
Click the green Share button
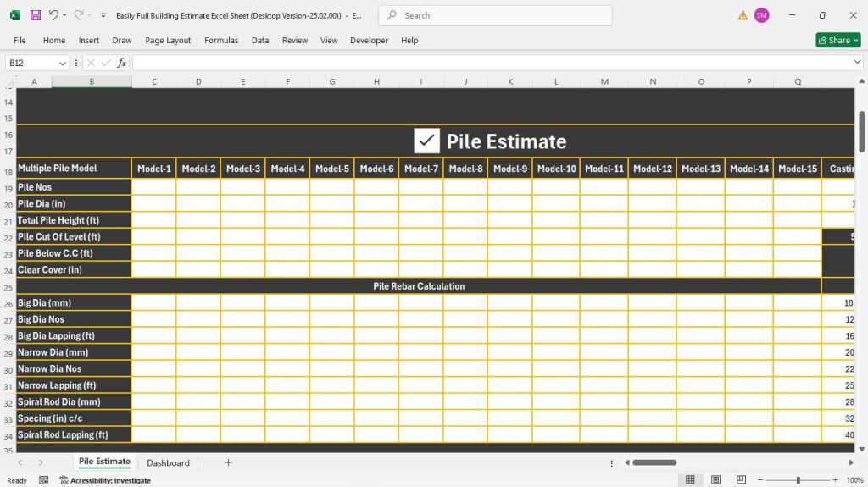838,41
